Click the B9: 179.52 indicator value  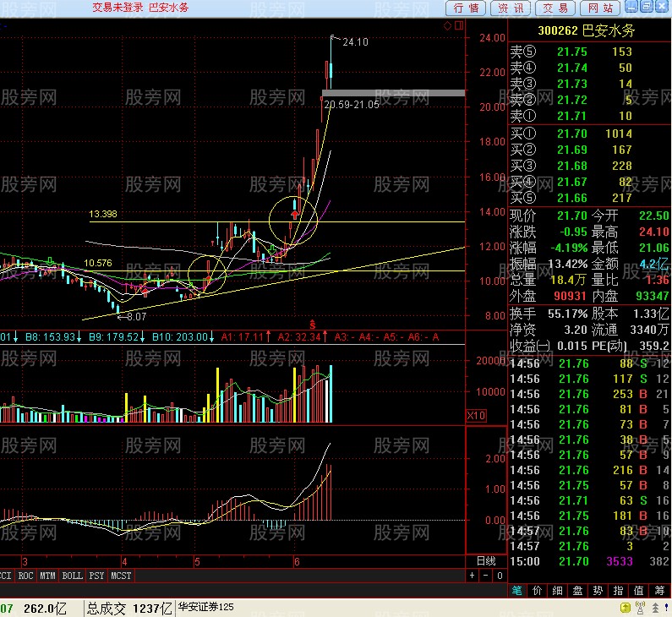point(117,336)
